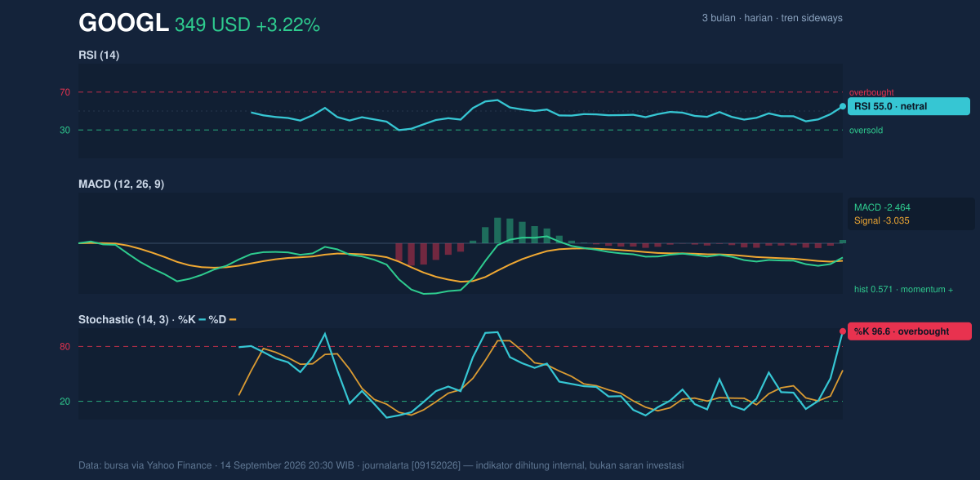Screen dimensions: 980x480
Task: Click the RSI (14) panel heading
Action: coord(99,56)
